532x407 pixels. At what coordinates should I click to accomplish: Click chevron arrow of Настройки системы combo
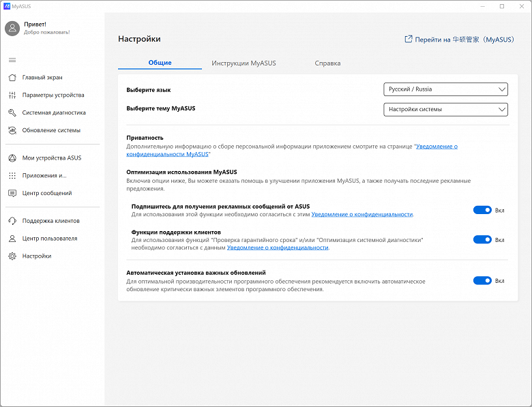point(502,110)
